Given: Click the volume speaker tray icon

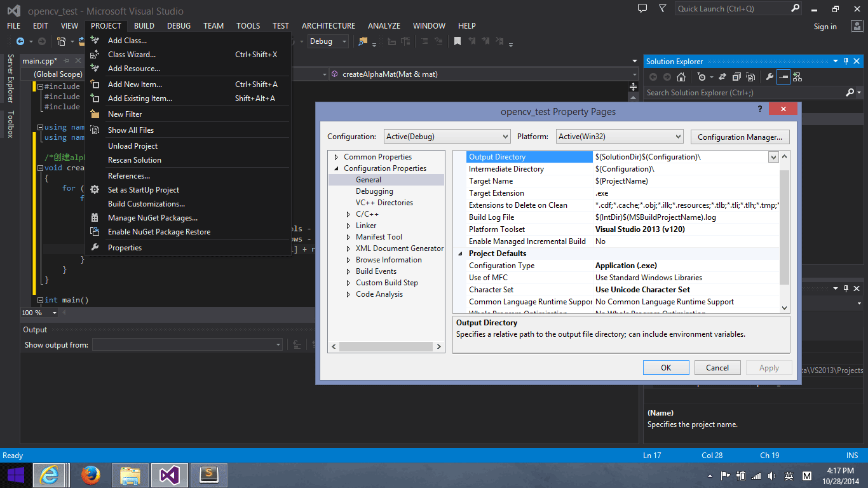Looking at the screenshot, I should [771, 476].
